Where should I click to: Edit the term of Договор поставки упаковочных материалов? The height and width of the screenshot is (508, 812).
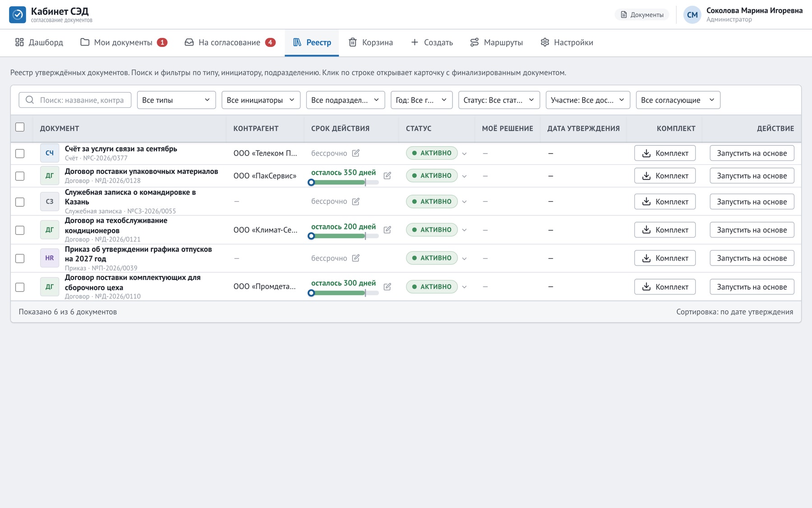[x=388, y=176]
